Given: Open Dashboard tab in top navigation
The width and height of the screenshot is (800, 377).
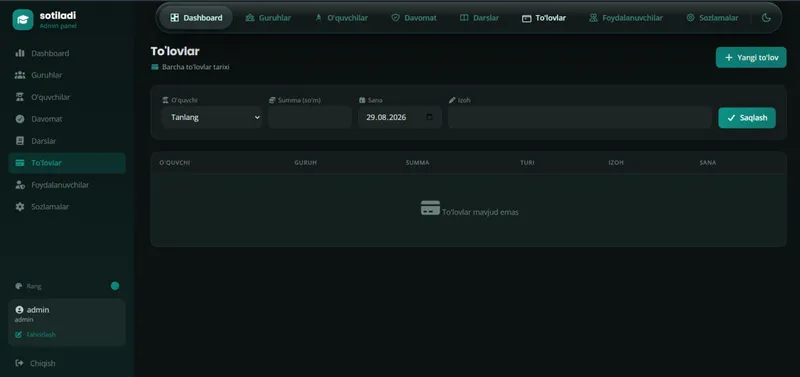Looking at the screenshot, I should tap(196, 18).
